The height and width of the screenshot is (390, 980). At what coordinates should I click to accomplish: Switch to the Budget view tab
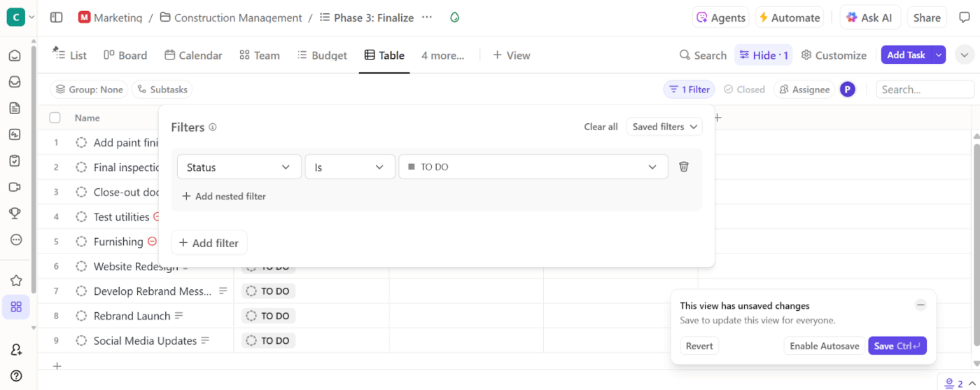[x=322, y=55]
